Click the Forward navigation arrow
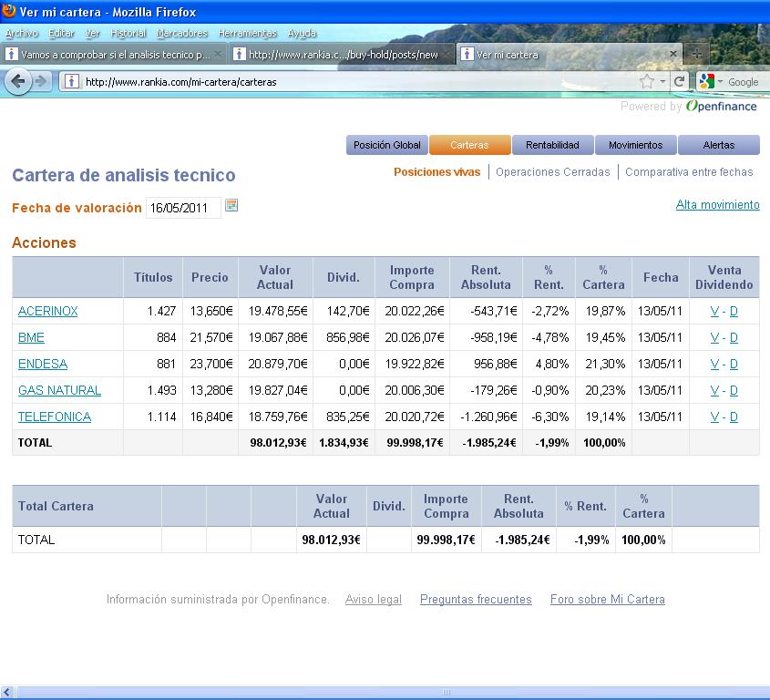 point(41,81)
